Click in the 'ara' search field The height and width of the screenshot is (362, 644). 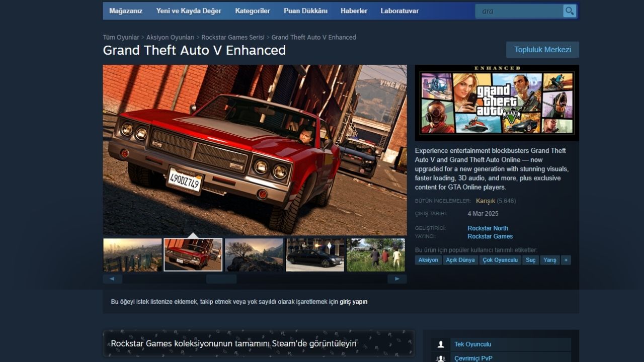click(519, 11)
